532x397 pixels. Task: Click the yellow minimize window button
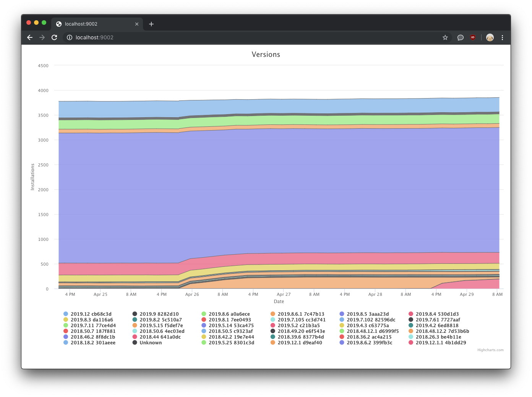pyautogui.click(x=36, y=23)
